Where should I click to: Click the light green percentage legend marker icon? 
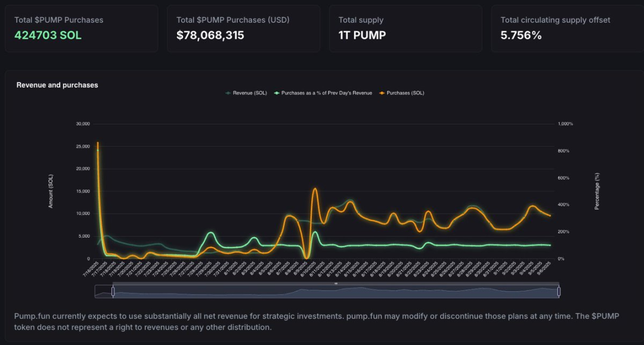(277, 93)
